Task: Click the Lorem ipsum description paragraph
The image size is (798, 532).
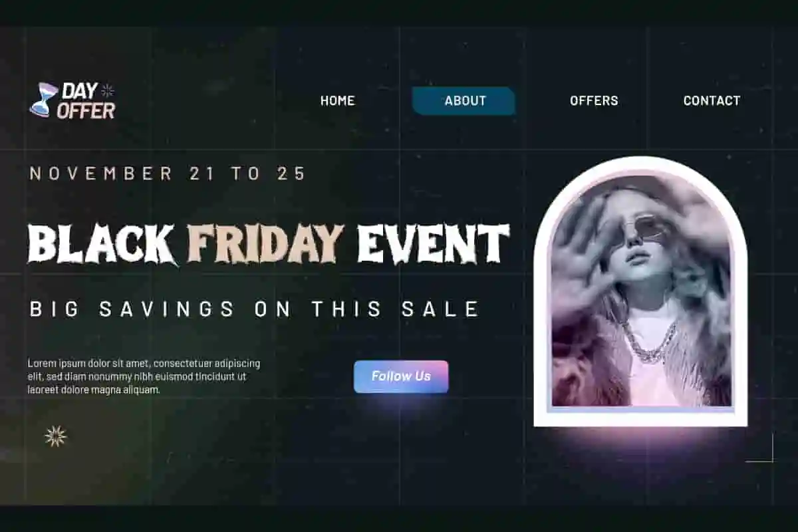Action: [144, 376]
